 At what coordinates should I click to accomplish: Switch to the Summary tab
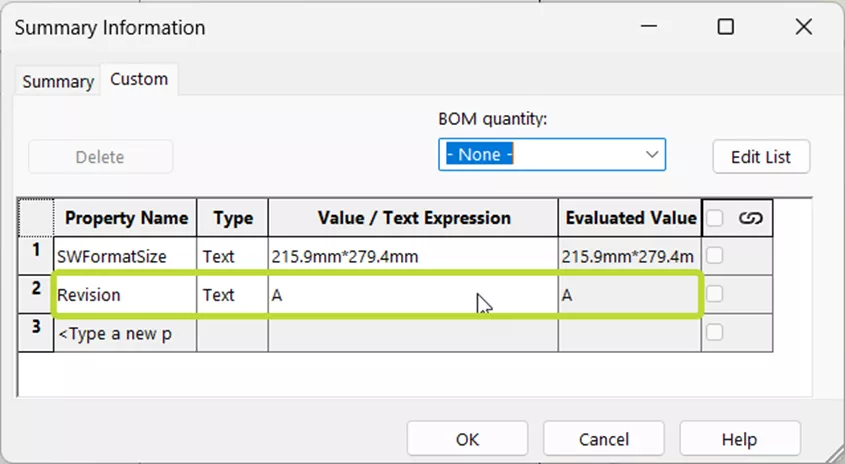[58, 81]
